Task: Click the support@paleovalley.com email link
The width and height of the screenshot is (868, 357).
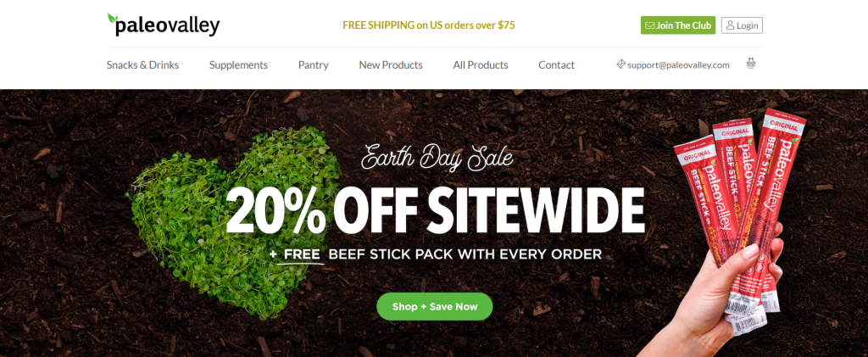Action: pyautogui.click(x=678, y=64)
